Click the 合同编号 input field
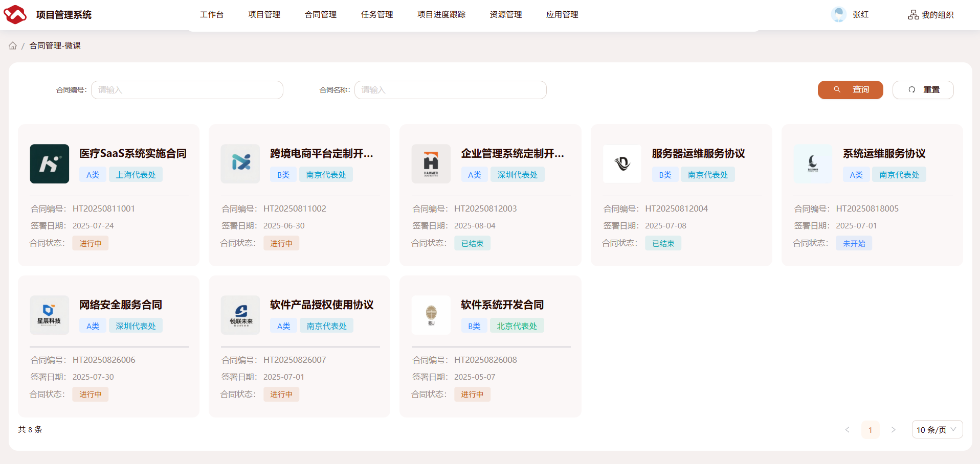Image resolution: width=980 pixels, height=464 pixels. [x=187, y=89]
